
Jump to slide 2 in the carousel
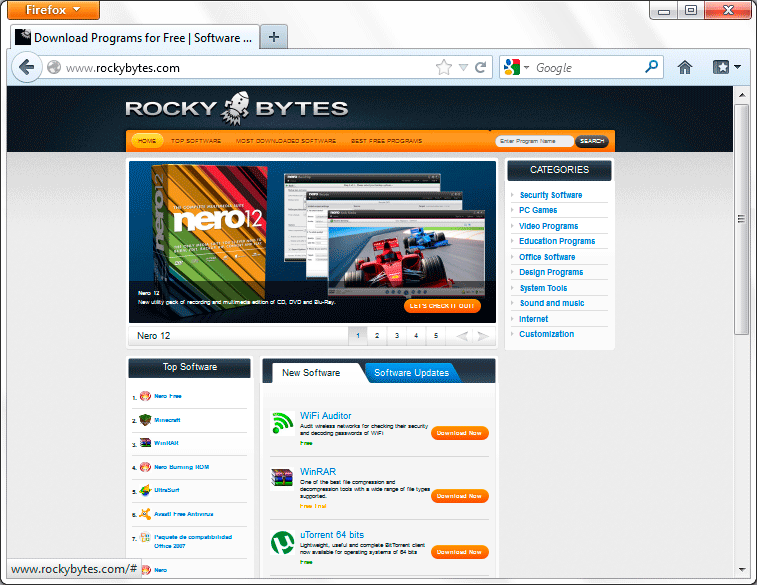coord(377,336)
